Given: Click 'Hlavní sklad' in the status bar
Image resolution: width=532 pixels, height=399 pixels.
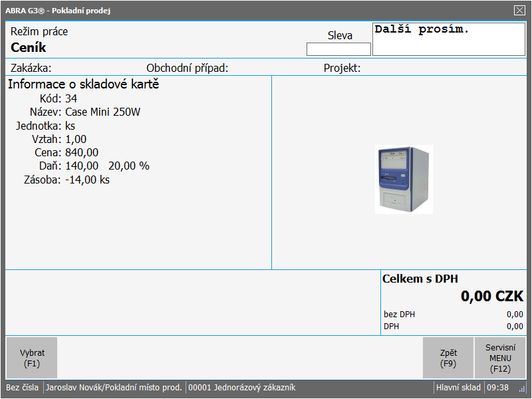Looking at the screenshot, I should pos(458,388).
